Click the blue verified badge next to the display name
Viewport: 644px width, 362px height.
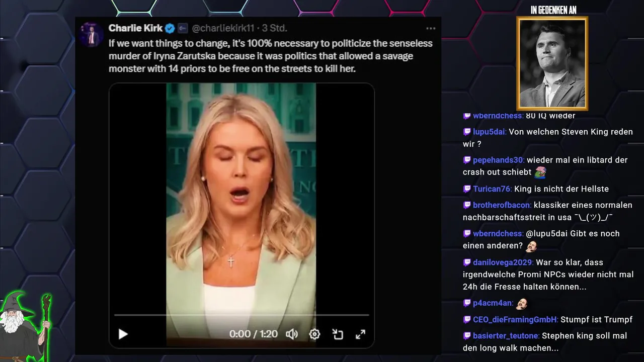click(x=170, y=28)
